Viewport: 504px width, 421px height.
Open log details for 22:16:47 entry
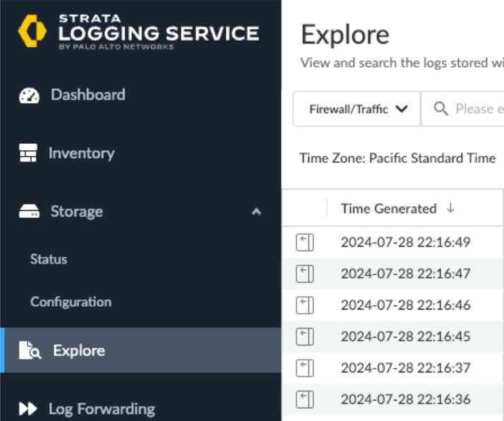click(x=304, y=274)
